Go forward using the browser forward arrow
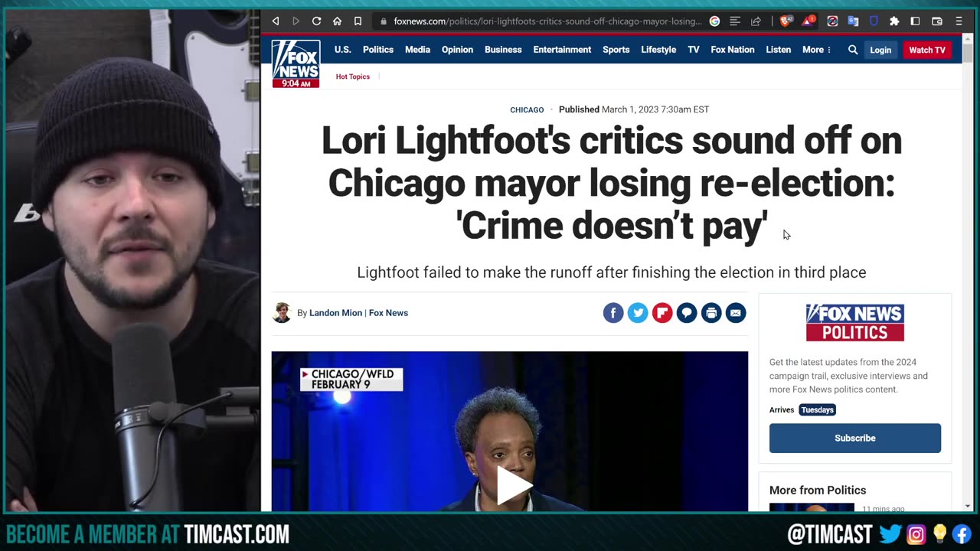Viewport: 980px width, 551px height. (x=296, y=21)
